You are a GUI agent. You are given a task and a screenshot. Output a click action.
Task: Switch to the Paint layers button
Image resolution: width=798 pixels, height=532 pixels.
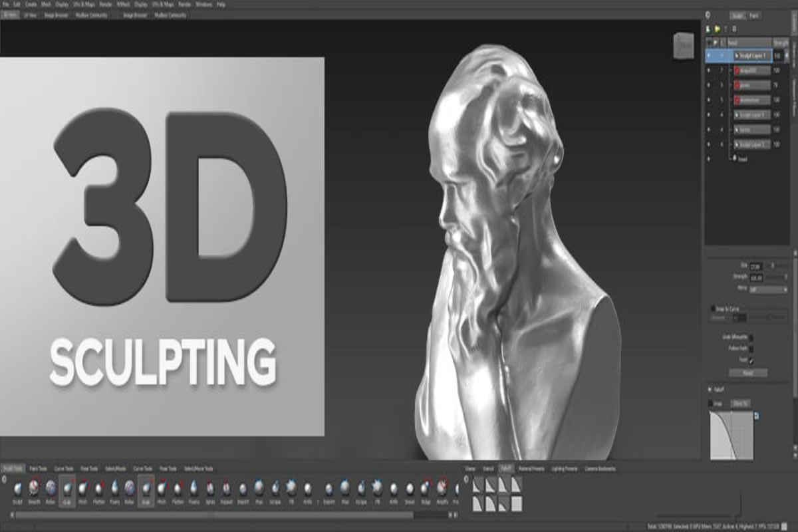click(755, 15)
